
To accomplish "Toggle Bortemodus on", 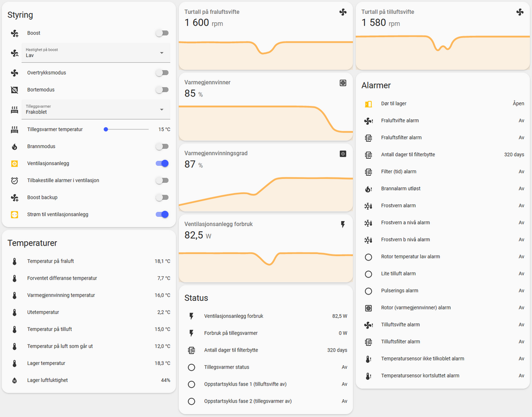I will coord(162,90).
